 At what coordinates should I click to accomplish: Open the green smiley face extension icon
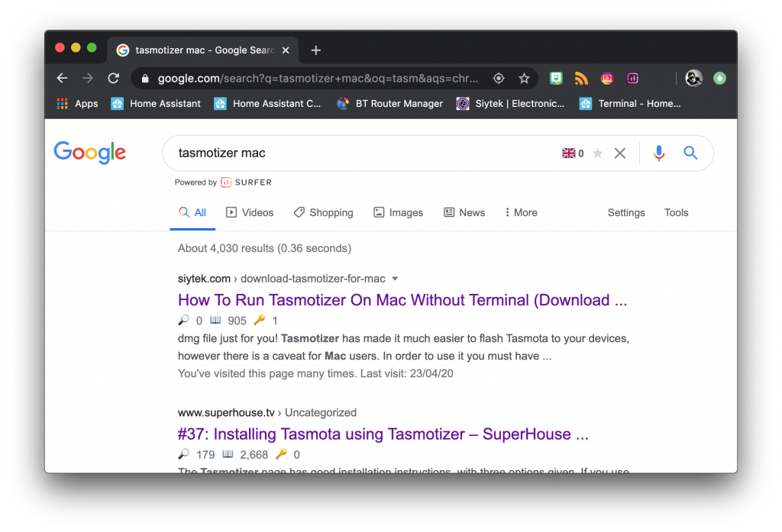(556, 79)
